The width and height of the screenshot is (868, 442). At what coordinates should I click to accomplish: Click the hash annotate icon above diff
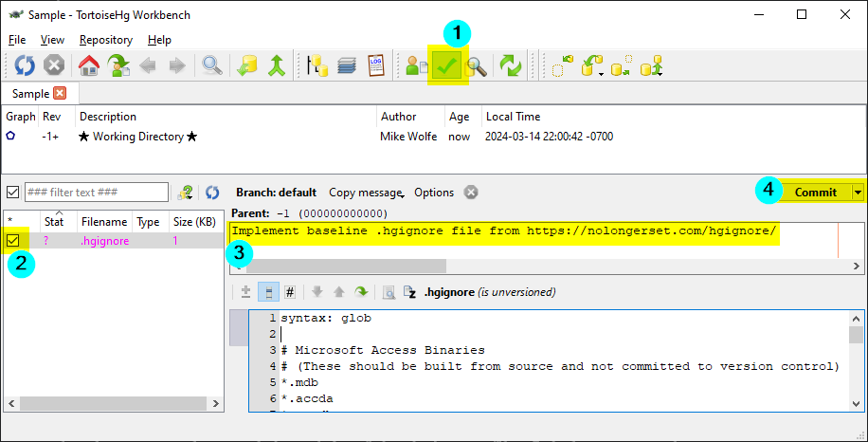(290, 292)
